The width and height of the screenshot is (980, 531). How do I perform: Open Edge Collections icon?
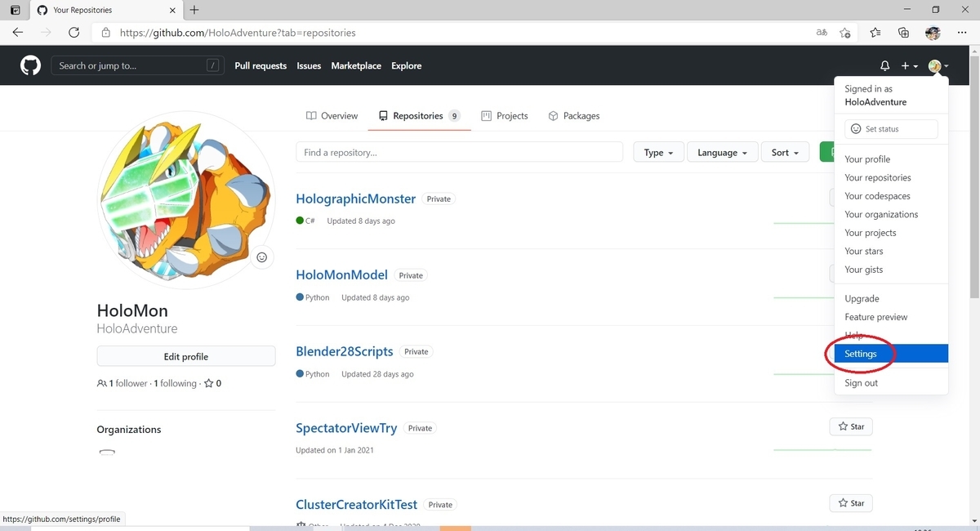(902, 33)
